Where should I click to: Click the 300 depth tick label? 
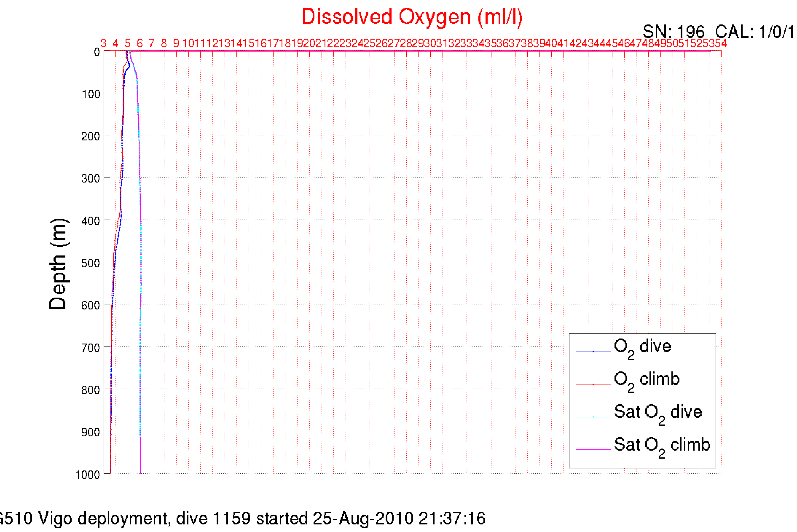pyautogui.click(x=91, y=178)
